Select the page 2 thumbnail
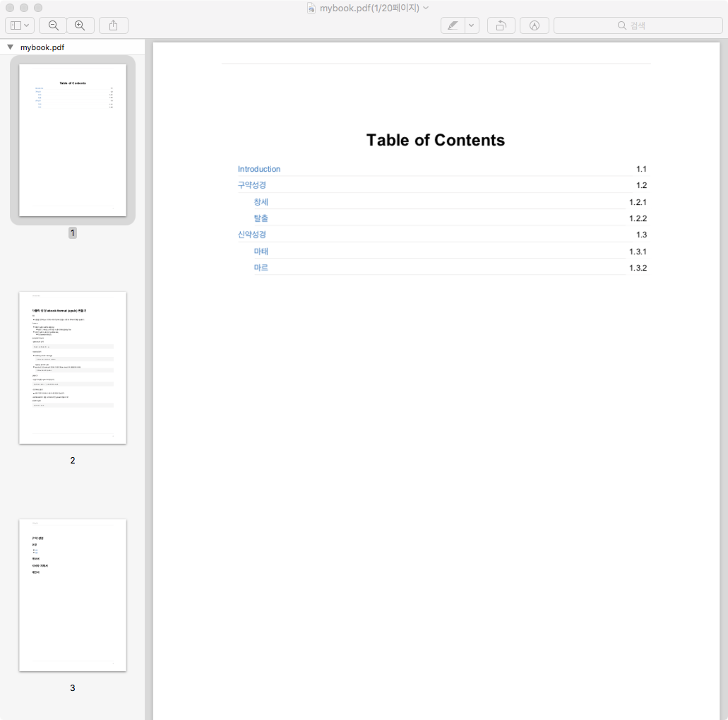Viewport: 728px width, 720px height. [x=73, y=367]
